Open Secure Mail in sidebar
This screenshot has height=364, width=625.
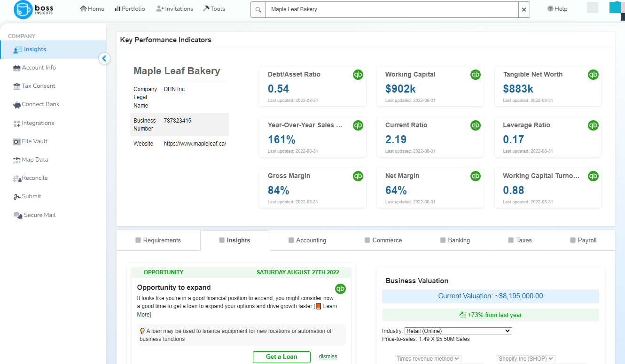point(39,215)
